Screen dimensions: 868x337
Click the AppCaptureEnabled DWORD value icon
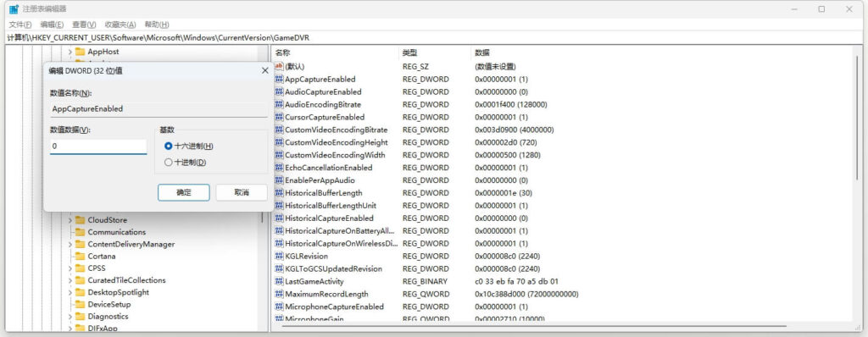click(279, 79)
